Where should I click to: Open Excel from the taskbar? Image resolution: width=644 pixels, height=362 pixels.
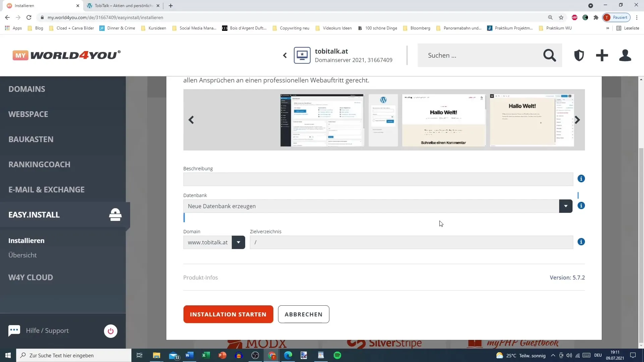(206, 355)
